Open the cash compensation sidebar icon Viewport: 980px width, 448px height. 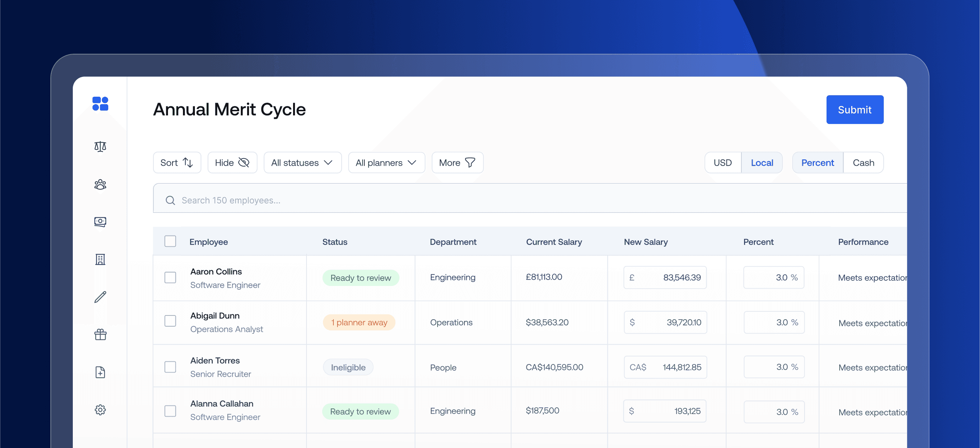[100, 221]
